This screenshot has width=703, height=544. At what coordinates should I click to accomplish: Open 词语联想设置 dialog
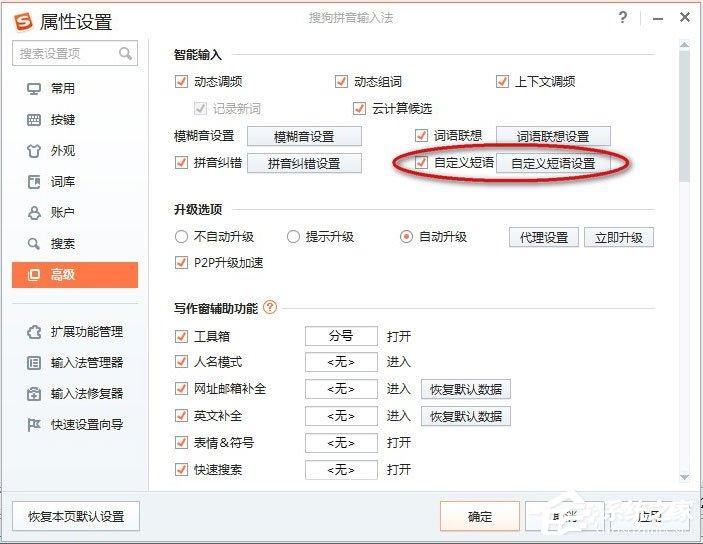[553, 136]
